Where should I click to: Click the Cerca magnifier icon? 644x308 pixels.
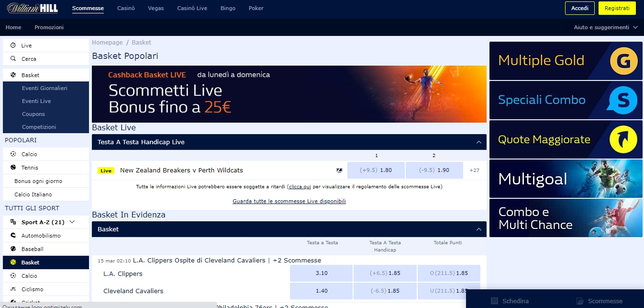coord(13,59)
